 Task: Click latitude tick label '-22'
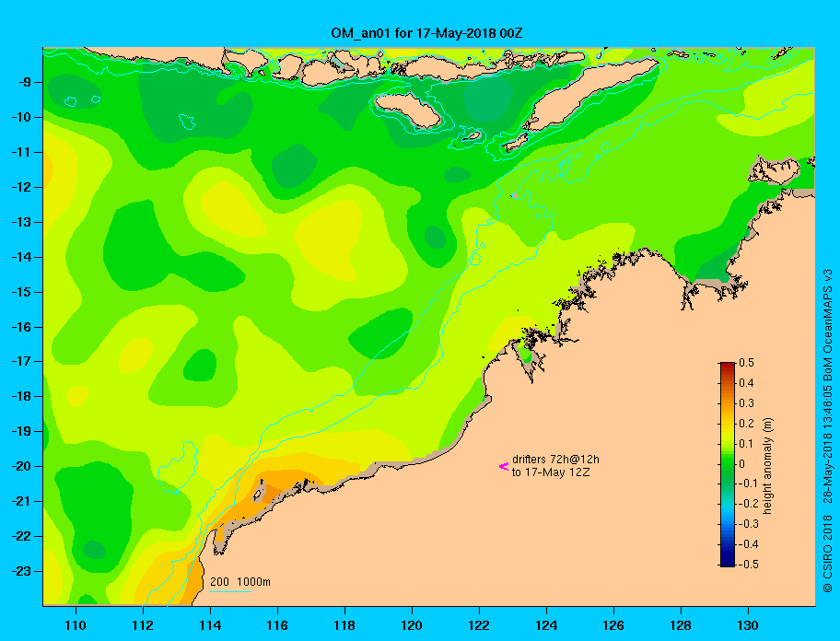pos(21,536)
